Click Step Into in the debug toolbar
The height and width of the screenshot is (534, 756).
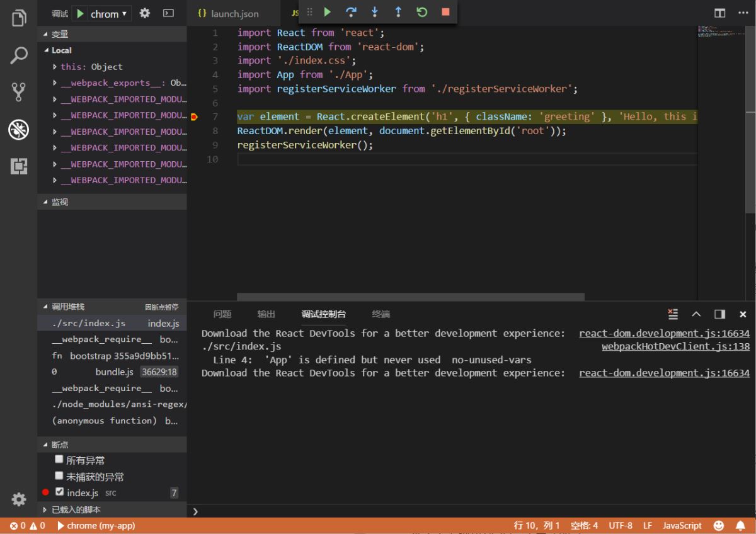pos(375,12)
